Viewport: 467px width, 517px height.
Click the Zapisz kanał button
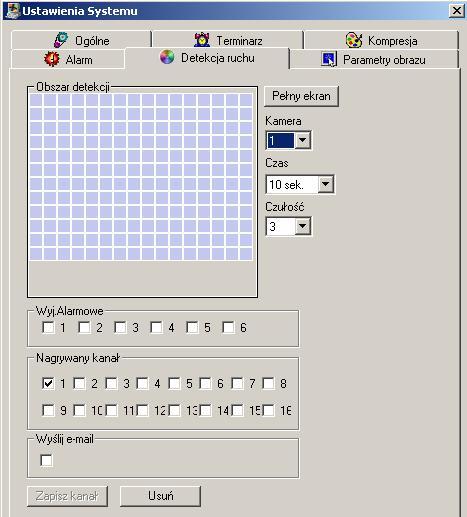[x=67, y=496]
